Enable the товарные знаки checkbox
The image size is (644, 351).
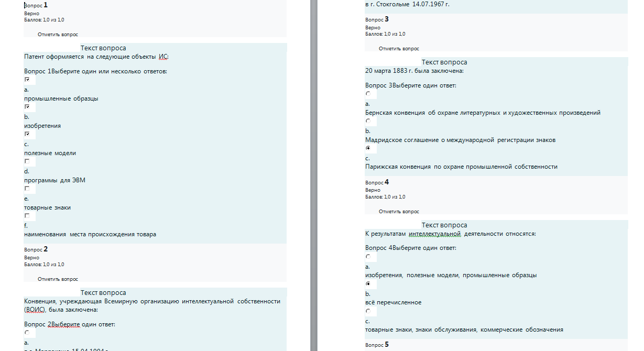27,188
